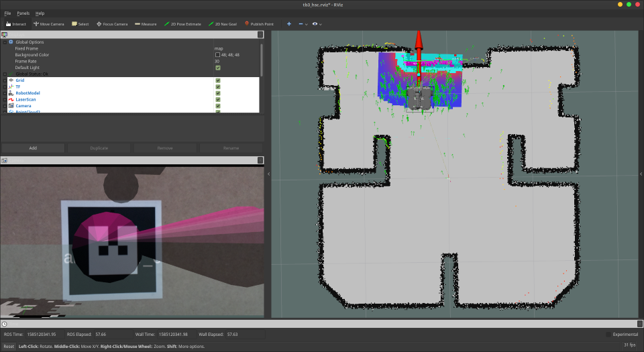The image size is (644, 352).
Task: Click the Remove button
Action: pyautogui.click(x=165, y=148)
